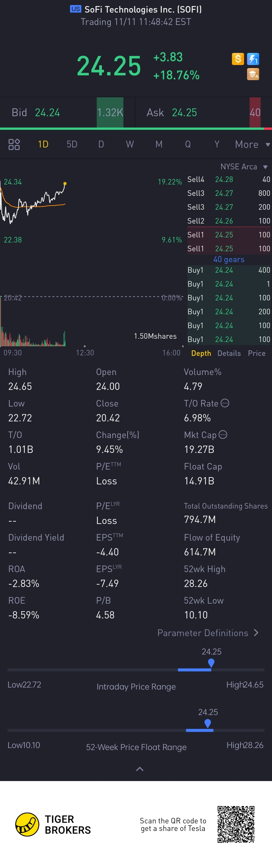
Task: Select the Sell3 row with 800 shares
Action: pos(229,193)
